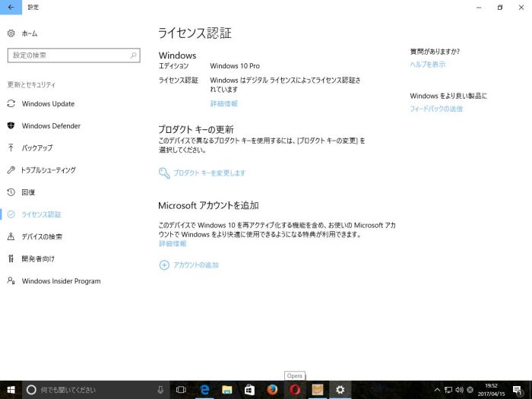Open Windows Insider Program page
Screen dimensions: 532x399
61,281
